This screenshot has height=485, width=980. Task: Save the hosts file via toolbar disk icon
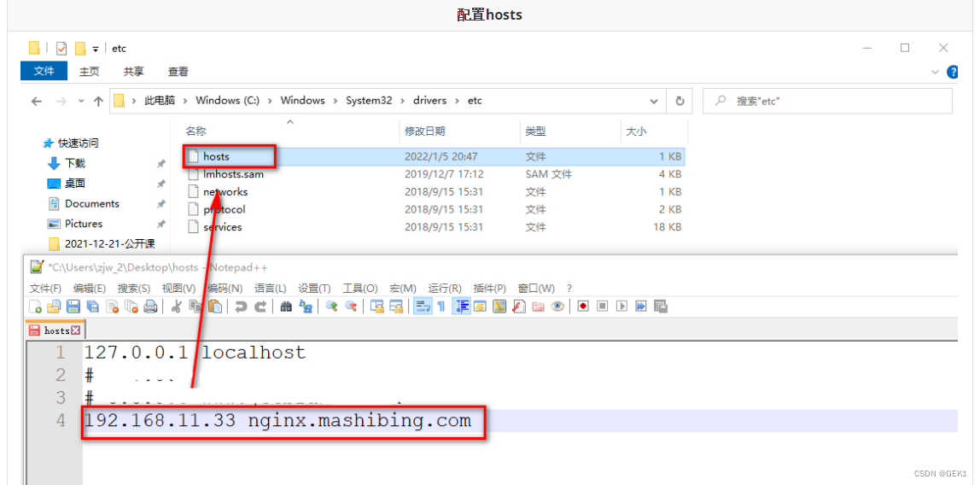73,307
